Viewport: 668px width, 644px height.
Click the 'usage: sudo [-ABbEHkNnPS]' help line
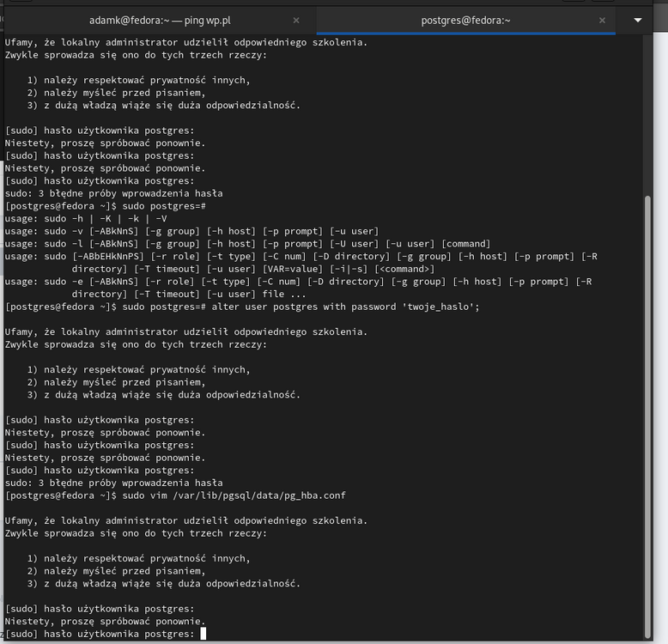click(301, 256)
